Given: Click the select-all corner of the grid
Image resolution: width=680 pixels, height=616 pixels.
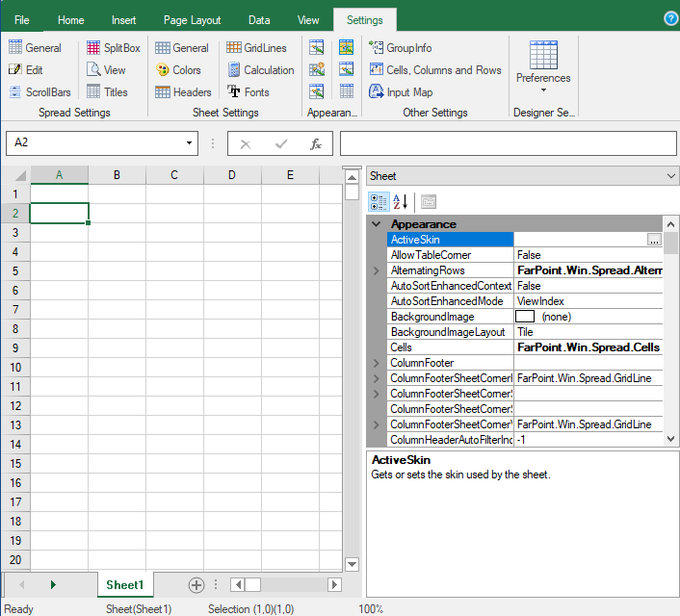Looking at the screenshot, I should coord(16,175).
